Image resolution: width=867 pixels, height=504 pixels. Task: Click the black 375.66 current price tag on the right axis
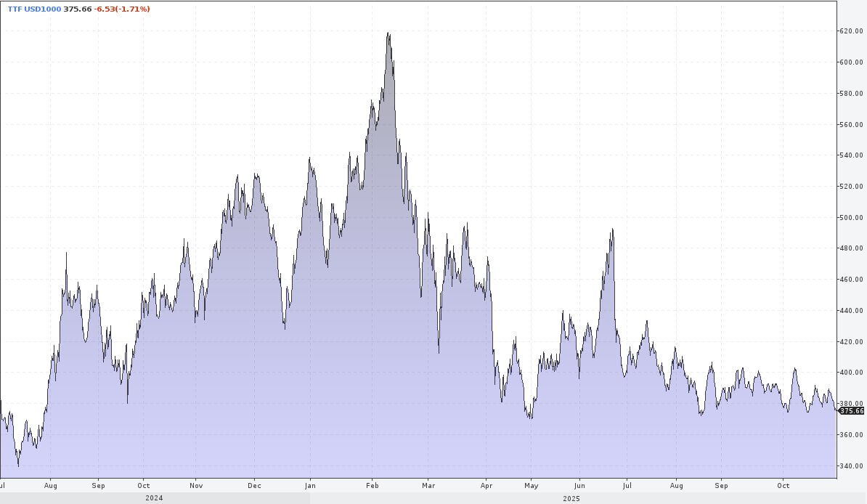[851, 410]
